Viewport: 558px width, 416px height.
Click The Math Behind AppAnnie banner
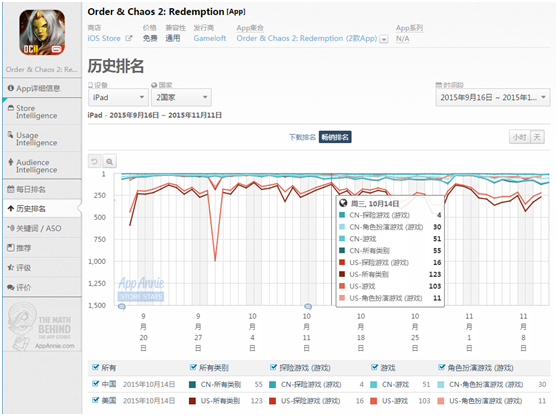pos(42,326)
